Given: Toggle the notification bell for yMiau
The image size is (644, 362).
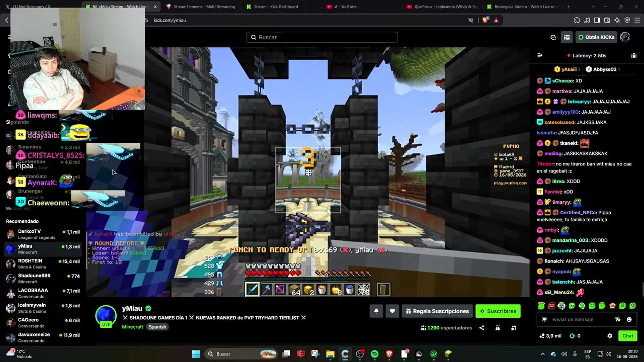Looking at the screenshot, I should coord(376,311).
